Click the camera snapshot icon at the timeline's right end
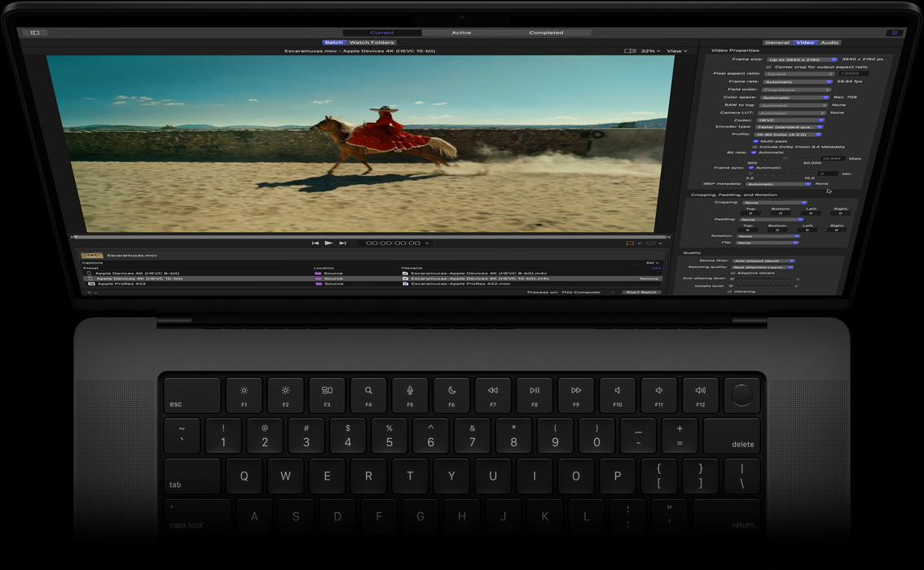This screenshot has height=570, width=924. point(649,243)
